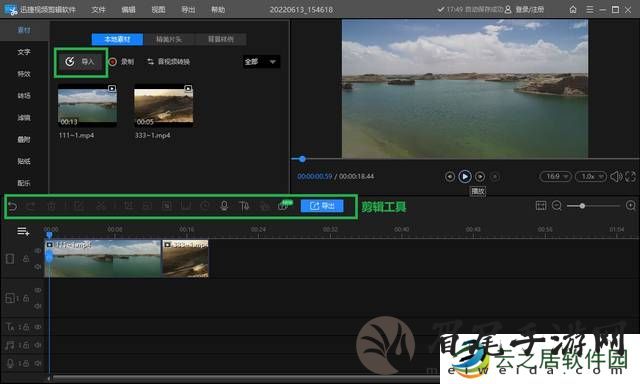The image size is (640, 384).
Task: Click the timeline zoom slider handle
Action: [x=582, y=206]
